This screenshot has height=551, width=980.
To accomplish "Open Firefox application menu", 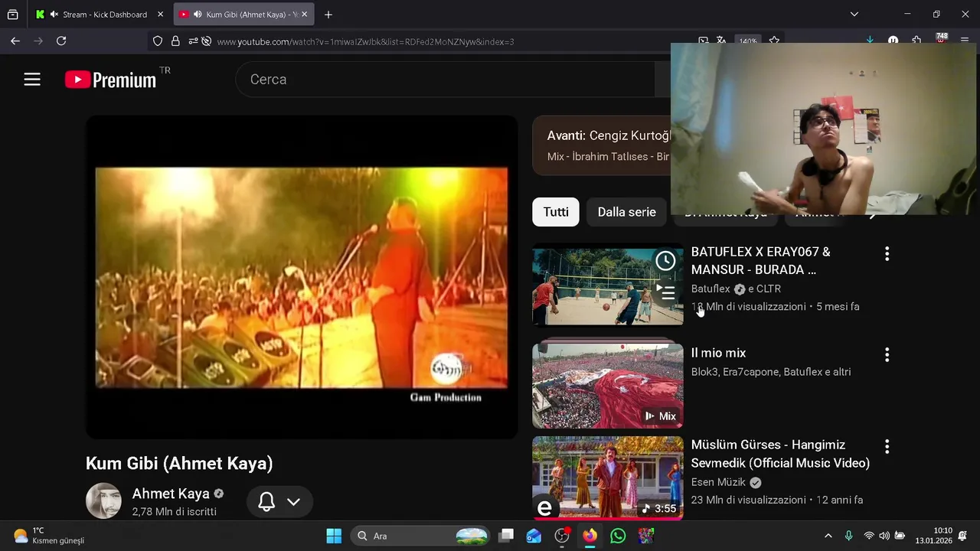I will point(964,41).
